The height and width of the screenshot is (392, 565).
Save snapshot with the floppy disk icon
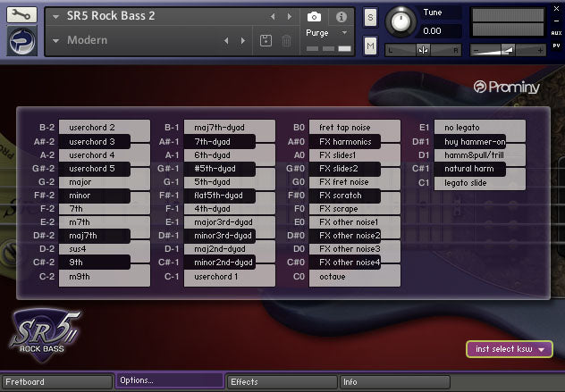coord(266,40)
